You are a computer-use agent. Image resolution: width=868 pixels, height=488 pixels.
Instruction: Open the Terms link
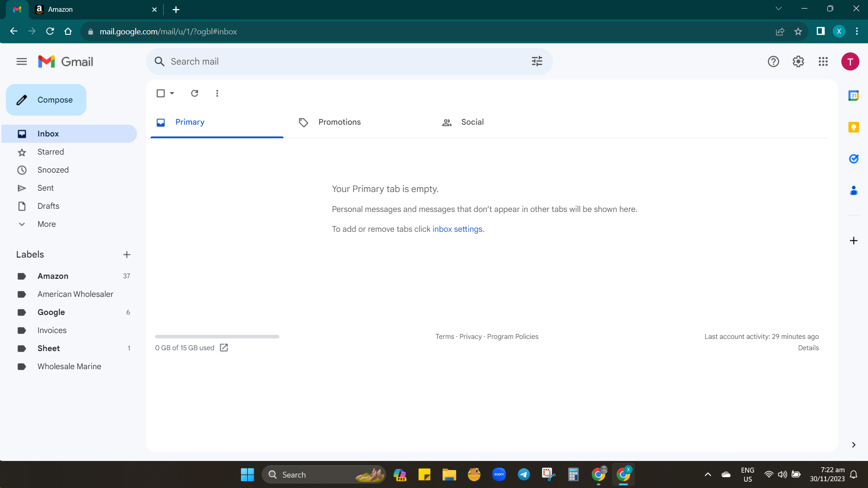(444, 337)
